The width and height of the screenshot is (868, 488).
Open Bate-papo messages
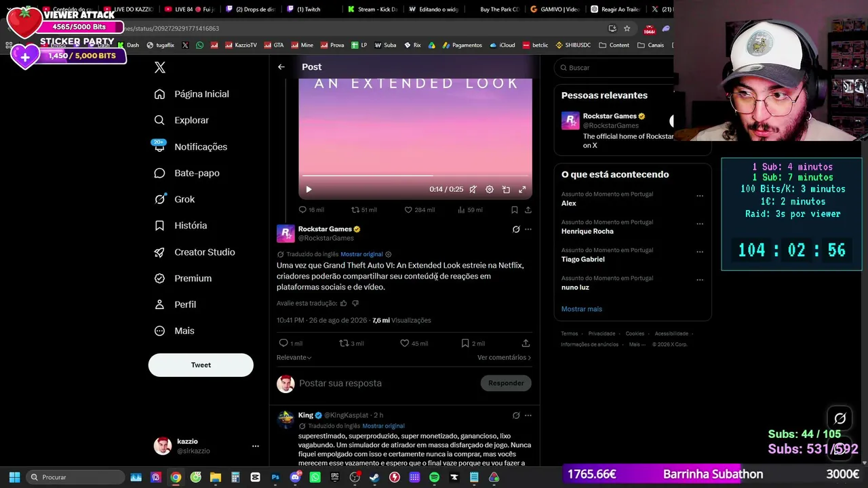click(186, 173)
